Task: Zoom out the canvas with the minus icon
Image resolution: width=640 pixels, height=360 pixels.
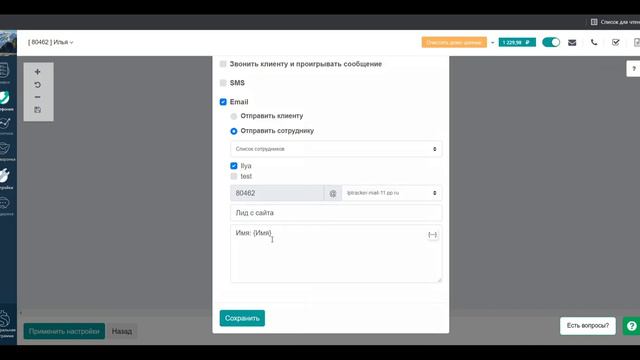Action: pyautogui.click(x=38, y=97)
